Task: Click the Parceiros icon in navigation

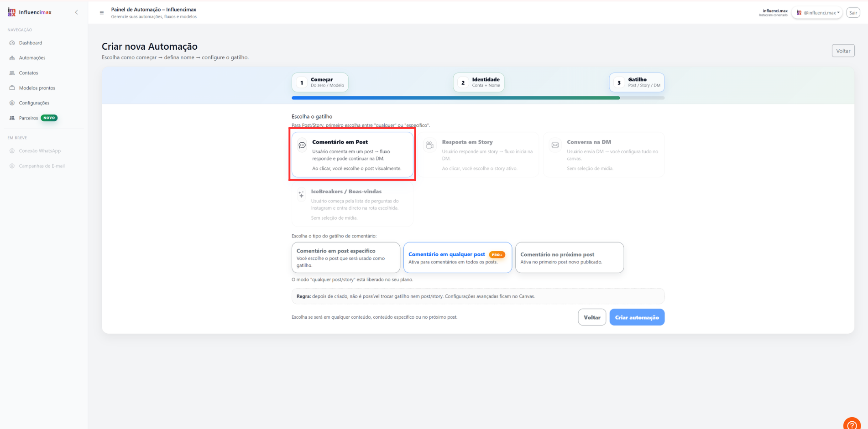Action: (x=12, y=118)
